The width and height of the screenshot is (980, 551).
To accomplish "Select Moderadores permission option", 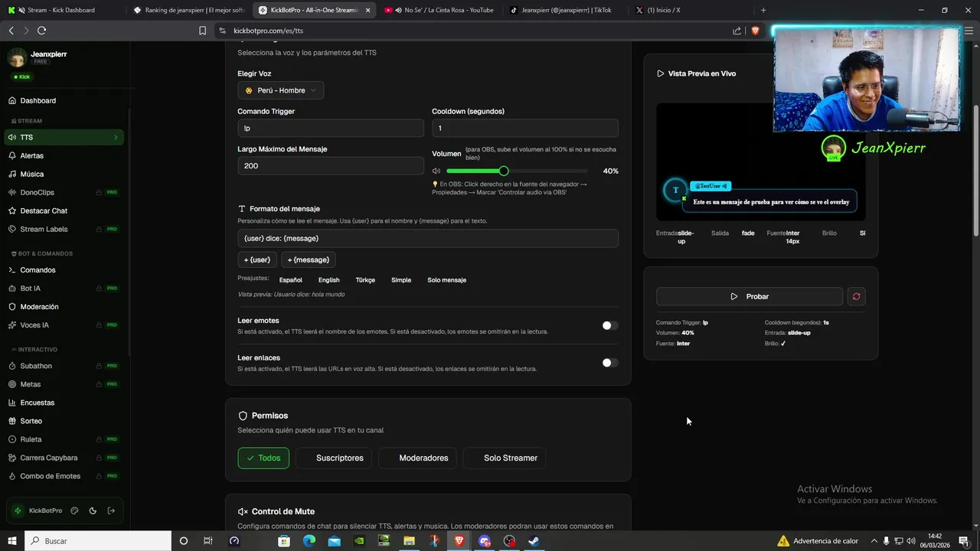I will [x=417, y=458].
